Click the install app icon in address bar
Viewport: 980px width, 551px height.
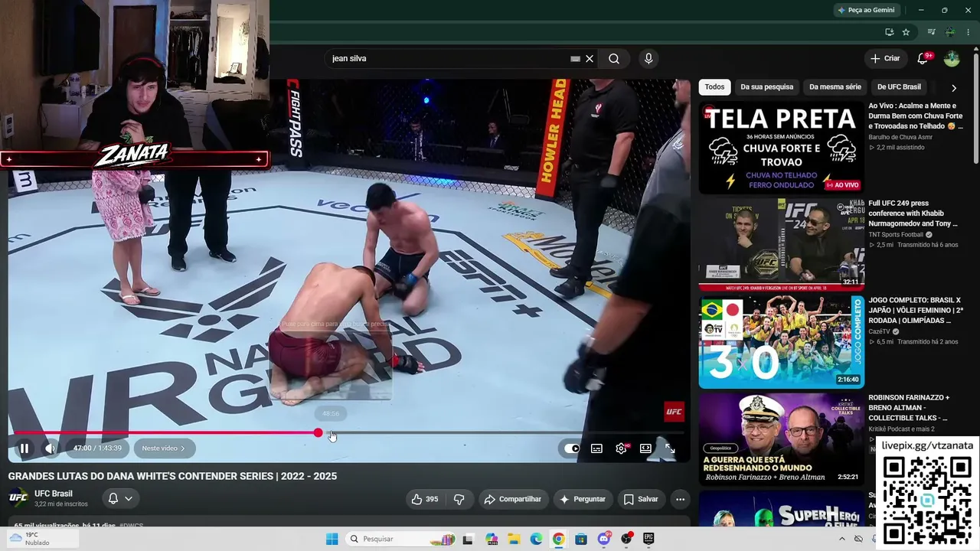click(889, 32)
